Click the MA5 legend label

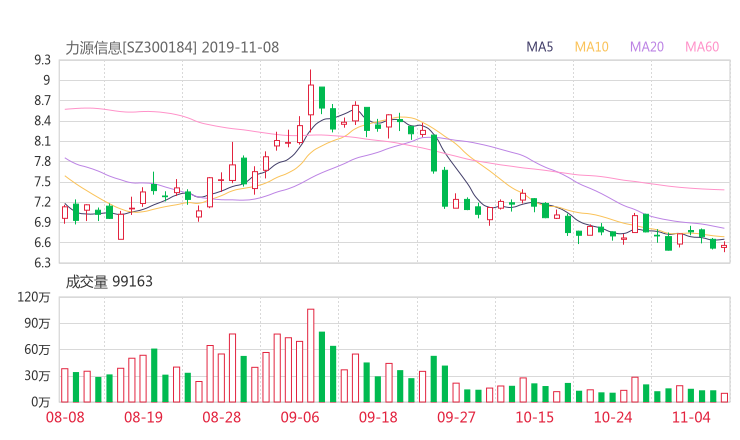539,47
